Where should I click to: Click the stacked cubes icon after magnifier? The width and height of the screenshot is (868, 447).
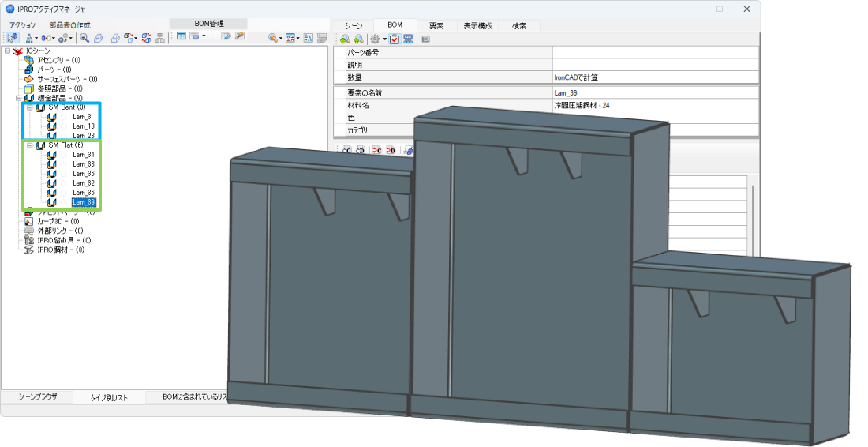click(x=98, y=38)
